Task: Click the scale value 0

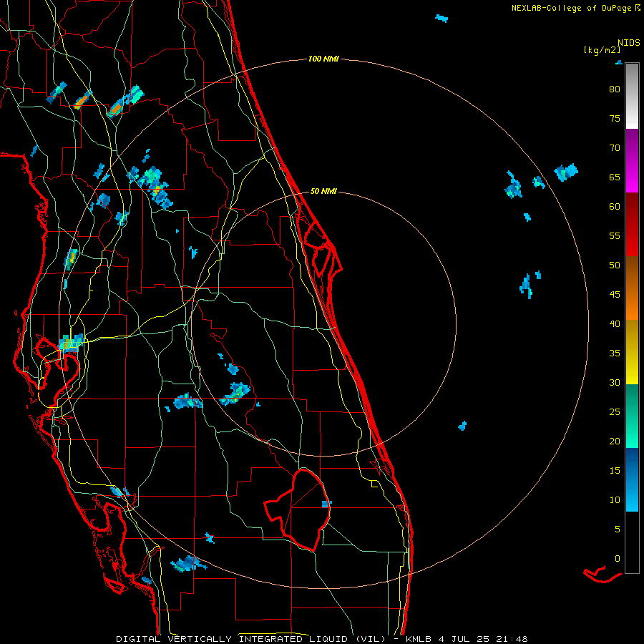Action: (x=618, y=559)
